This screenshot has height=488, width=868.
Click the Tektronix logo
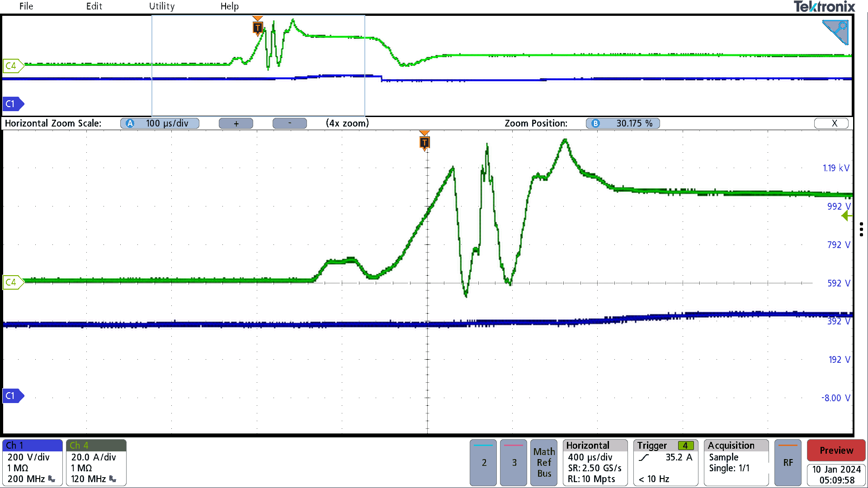pyautogui.click(x=824, y=7)
